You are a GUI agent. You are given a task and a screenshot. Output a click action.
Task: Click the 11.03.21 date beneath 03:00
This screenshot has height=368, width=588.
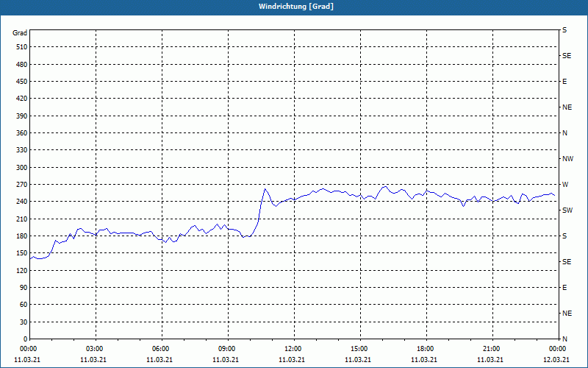pyautogui.click(x=93, y=360)
